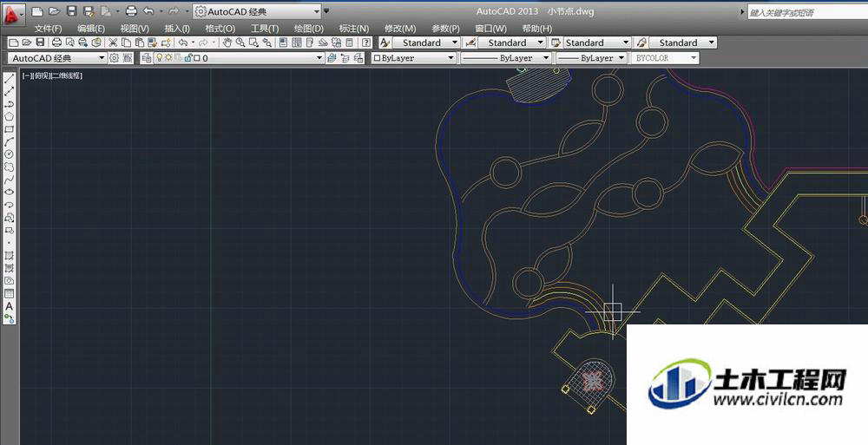This screenshot has height=445, width=868.
Task: Open the 修改(M) menu
Action: click(400, 29)
